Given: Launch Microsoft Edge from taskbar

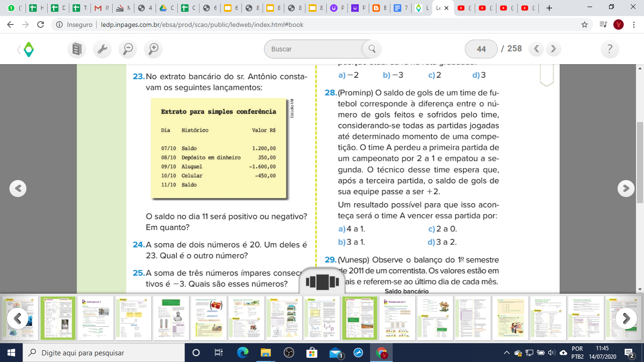Looking at the screenshot, I should [242, 353].
